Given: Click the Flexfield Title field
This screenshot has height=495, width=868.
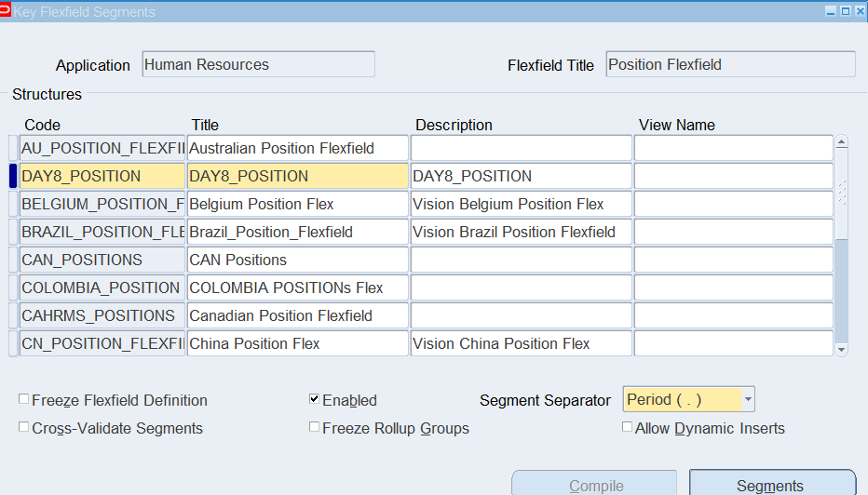Looking at the screenshot, I should click(x=729, y=64).
